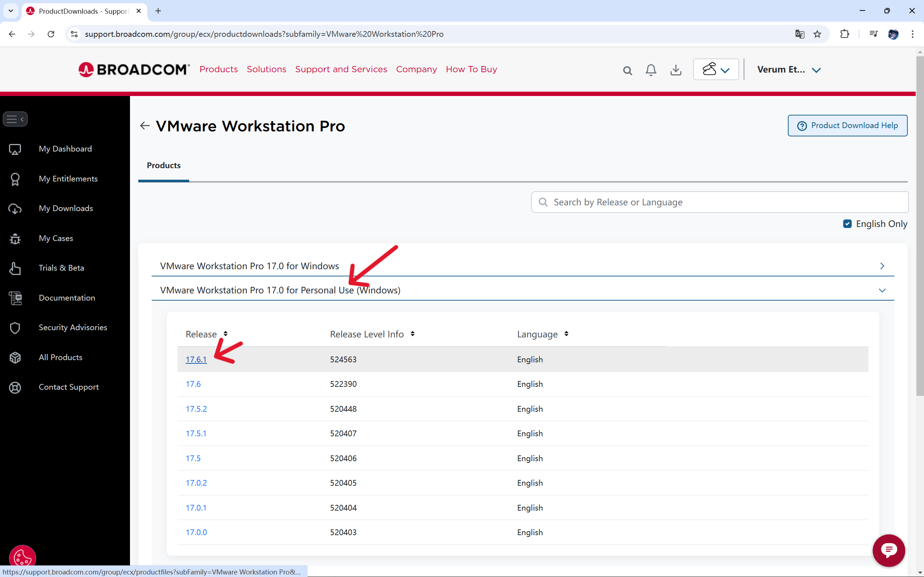The width and height of the screenshot is (924, 577).
Task: Open the browser extensions puzzle icon
Action: [845, 34]
